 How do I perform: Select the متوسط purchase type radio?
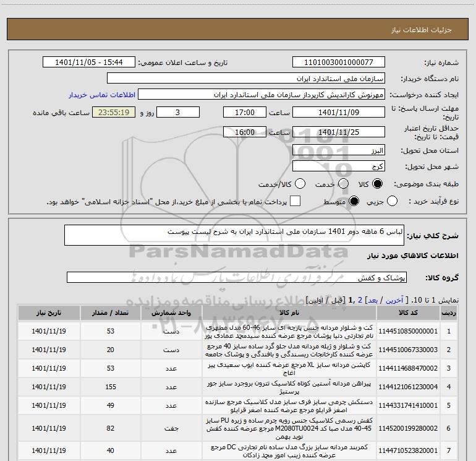click(x=354, y=201)
